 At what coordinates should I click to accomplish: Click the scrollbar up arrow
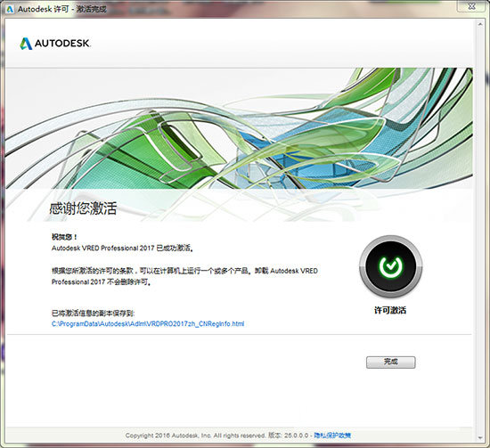480,24
